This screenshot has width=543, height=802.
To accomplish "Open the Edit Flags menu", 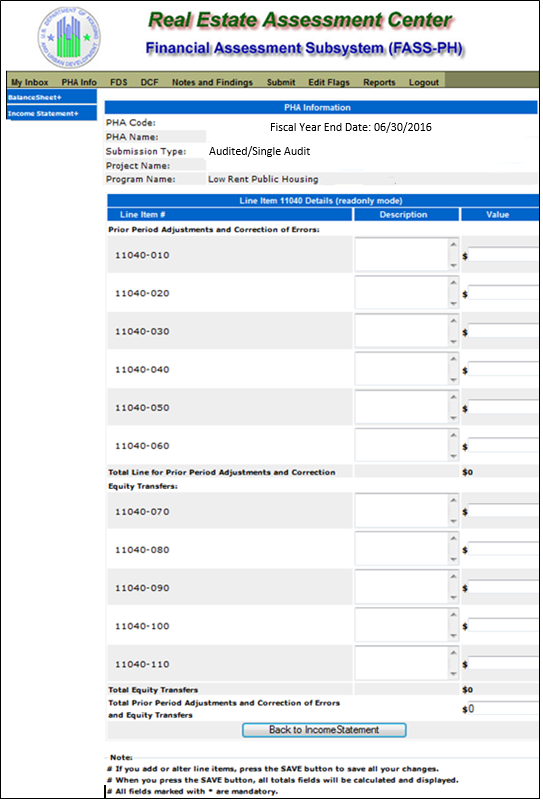I will click(x=329, y=82).
